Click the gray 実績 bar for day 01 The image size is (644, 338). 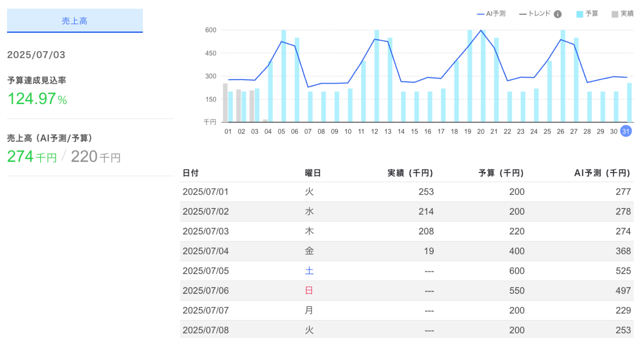[x=225, y=103]
